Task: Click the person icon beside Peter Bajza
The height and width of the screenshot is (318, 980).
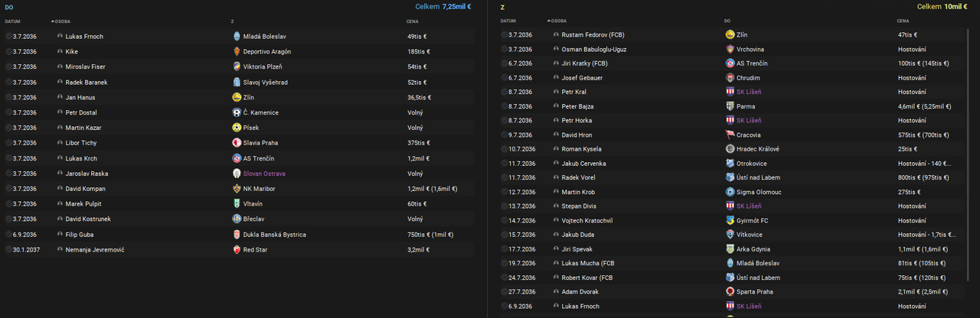Action: point(556,106)
